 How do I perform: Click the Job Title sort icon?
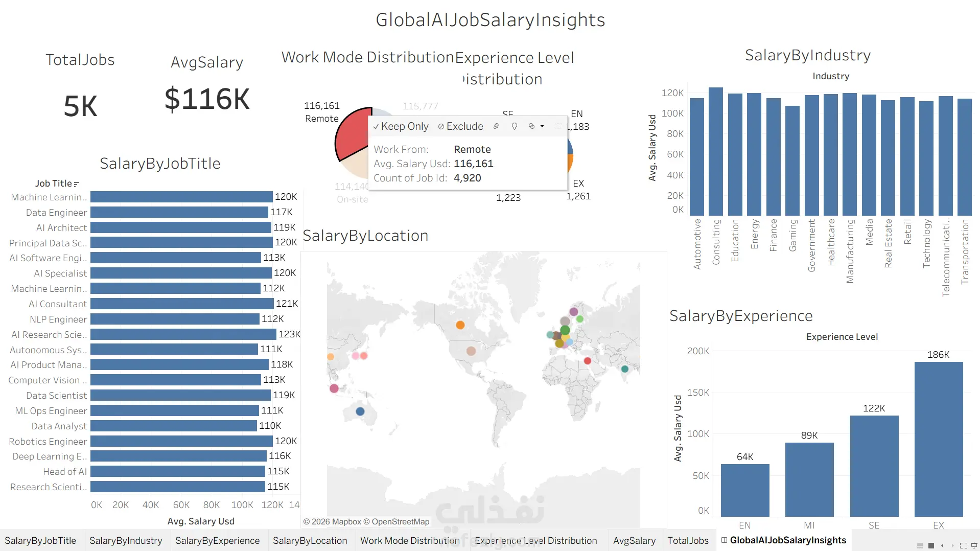(77, 184)
